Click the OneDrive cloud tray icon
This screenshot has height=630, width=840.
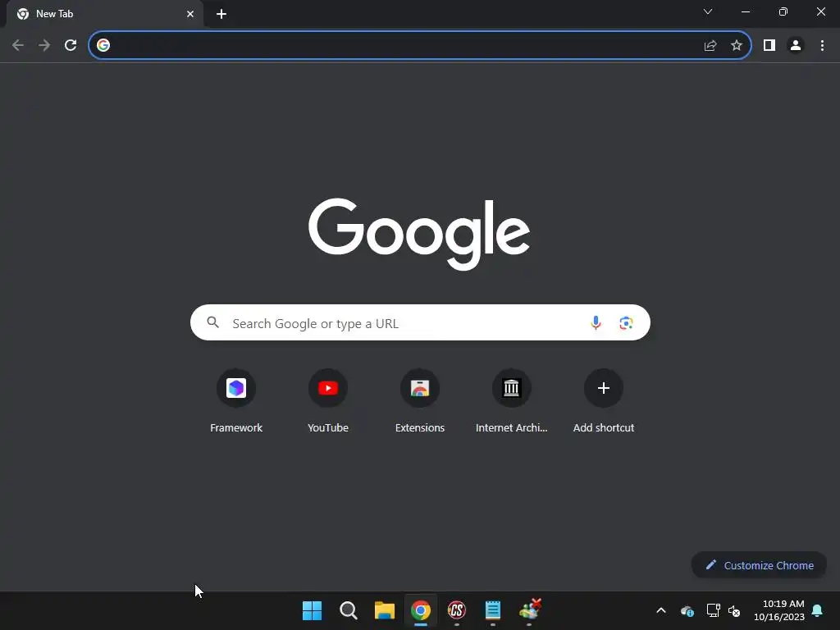[x=687, y=610]
